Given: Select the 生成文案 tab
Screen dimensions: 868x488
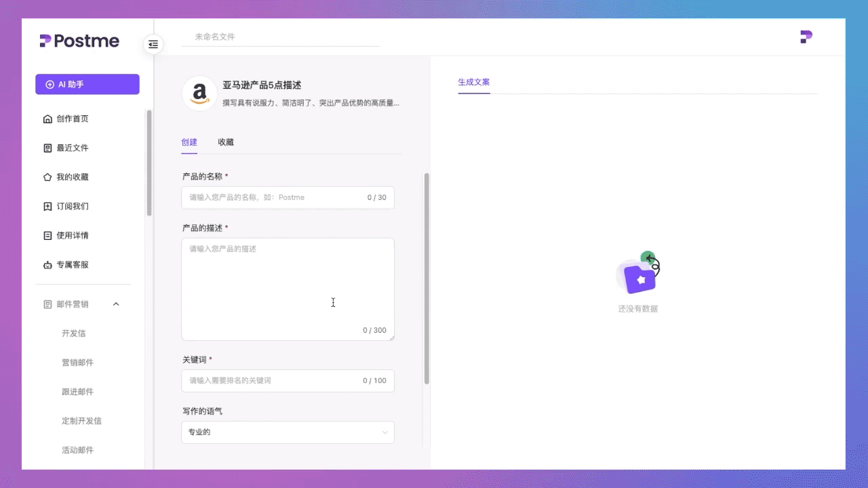Looking at the screenshot, I should (473, 82).
